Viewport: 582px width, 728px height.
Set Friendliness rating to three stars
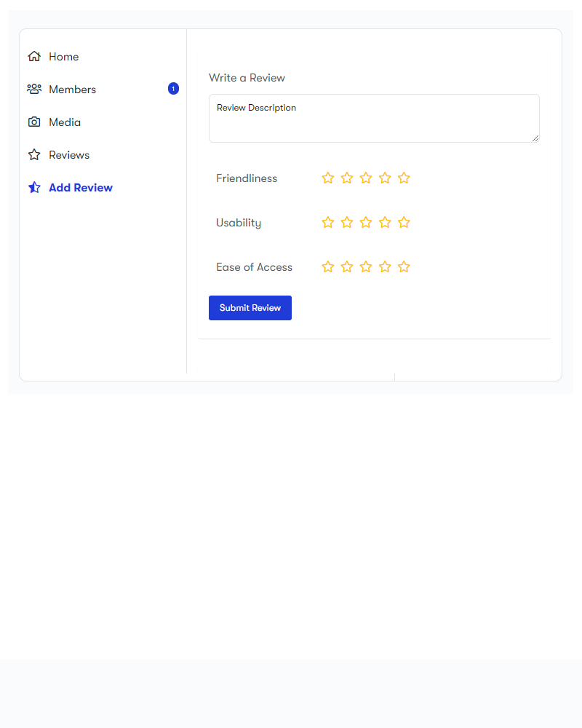point(366,178)
